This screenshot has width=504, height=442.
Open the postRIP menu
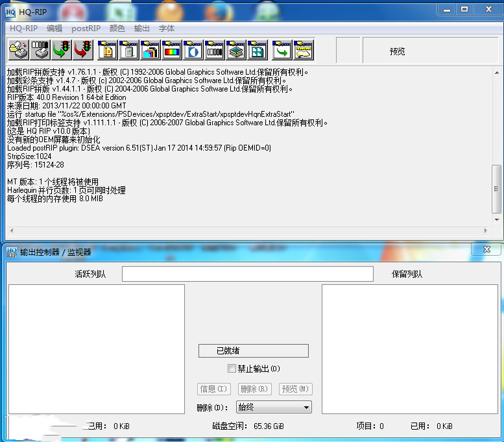click(x=86, y=29)
